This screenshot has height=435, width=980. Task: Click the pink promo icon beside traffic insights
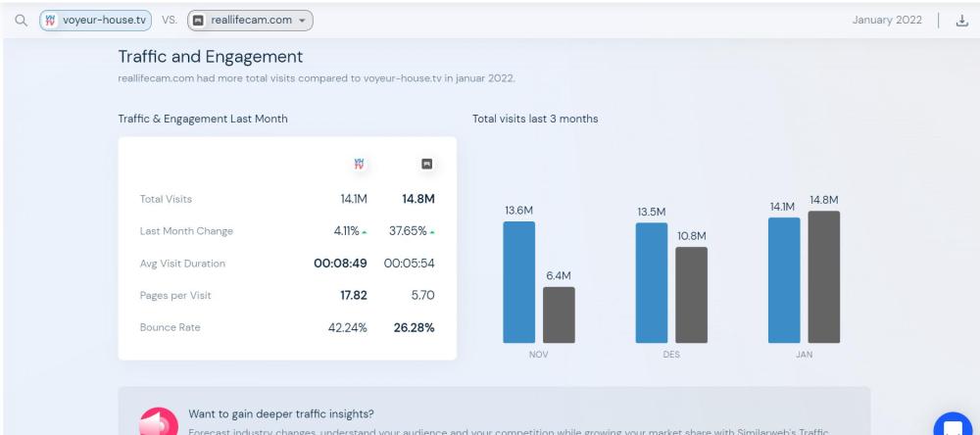click(x=156, y=421)
